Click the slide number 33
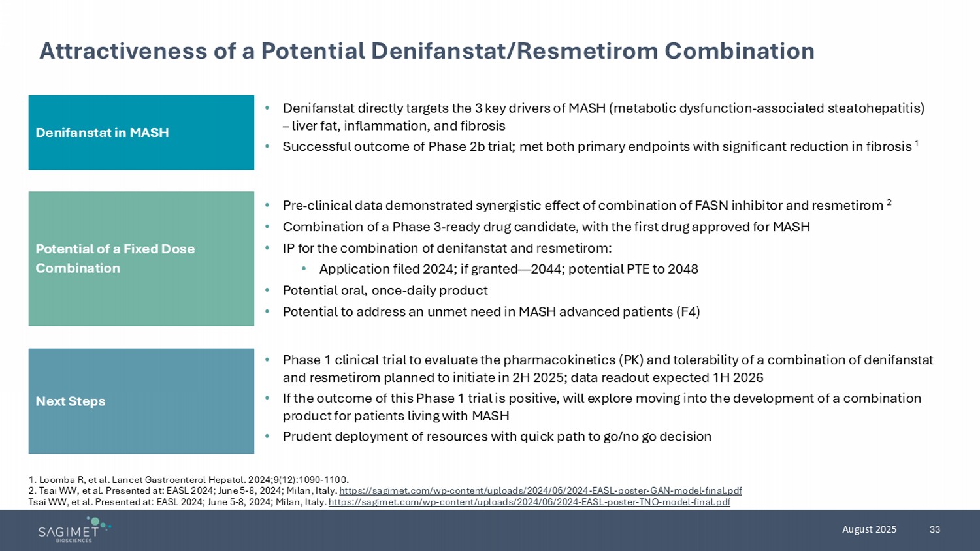 [935, 529]
